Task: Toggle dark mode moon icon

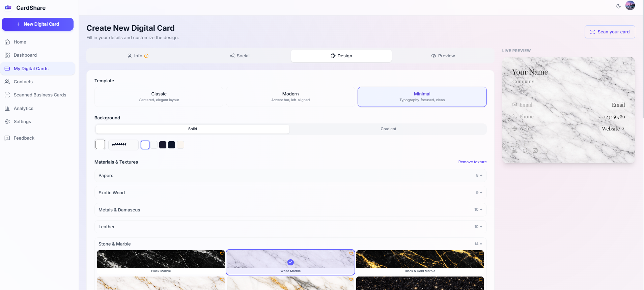Action: coord(618,6)
